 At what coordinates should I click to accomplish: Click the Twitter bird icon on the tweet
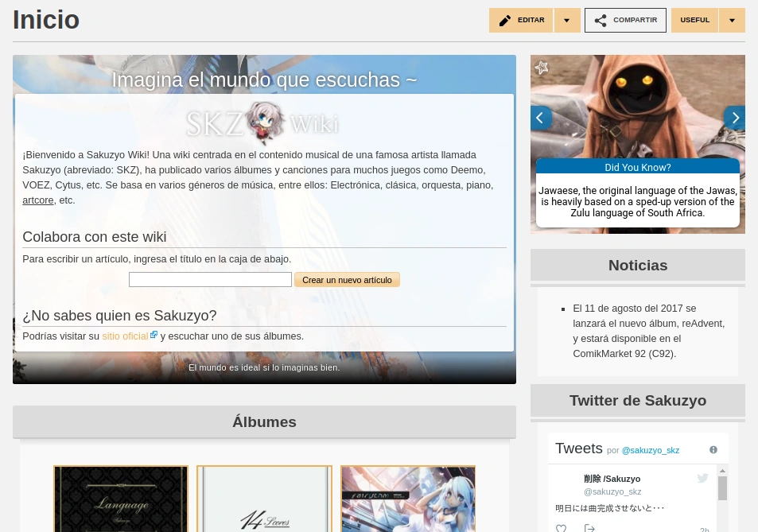tap(702, 479)
